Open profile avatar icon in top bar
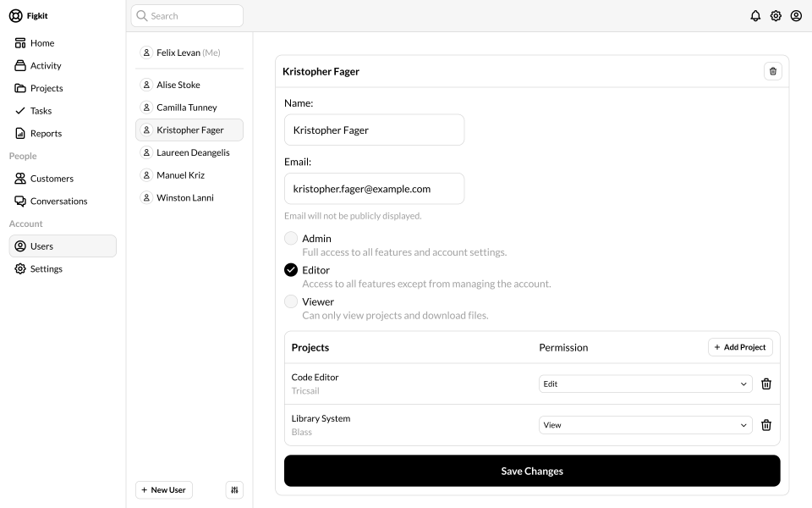 tap(796, 16)
